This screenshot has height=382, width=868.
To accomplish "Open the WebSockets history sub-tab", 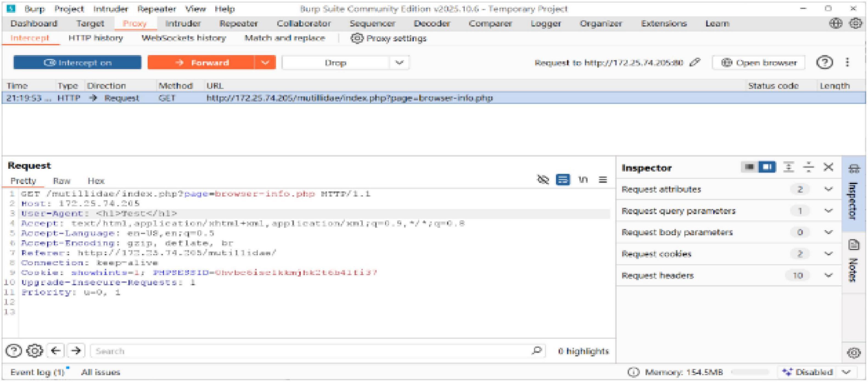I will [184, 38].
